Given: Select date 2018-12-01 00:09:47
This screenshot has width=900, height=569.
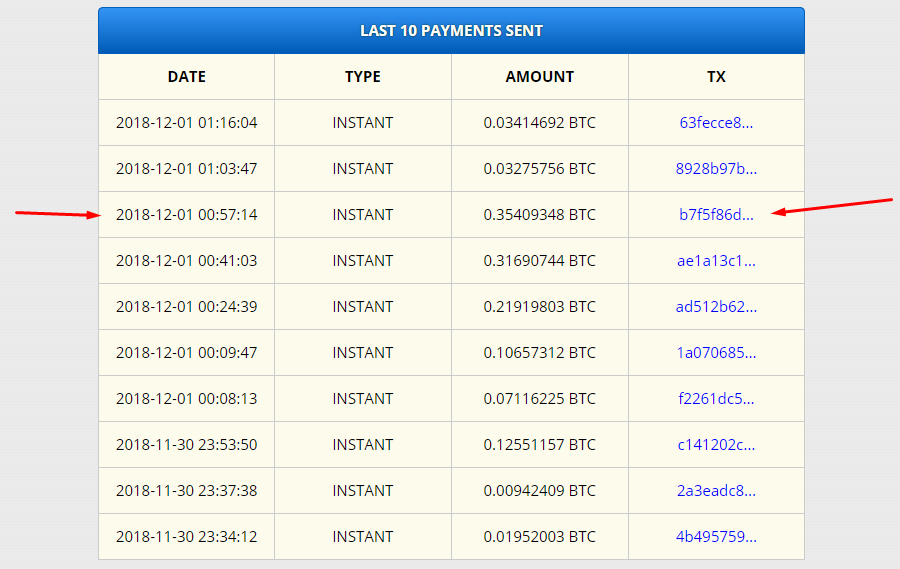Looking at the screenshot, I should 187,353.
